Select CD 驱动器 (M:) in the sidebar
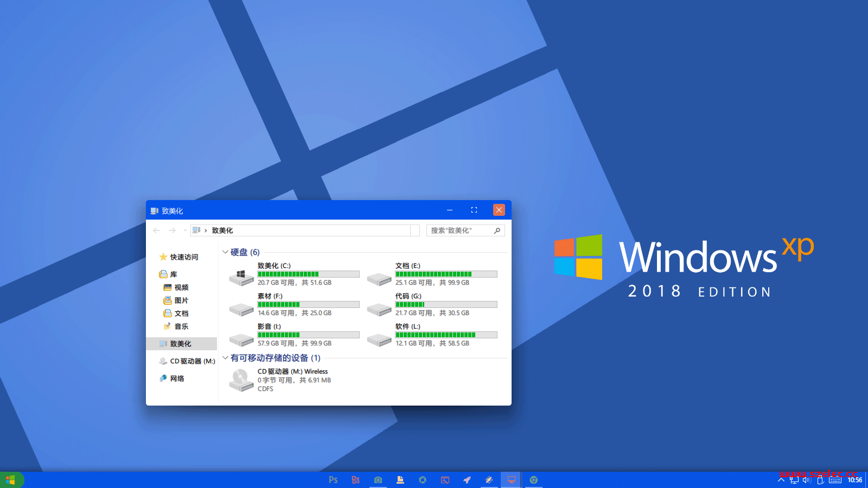868x488 pixels. coord(192,361)
